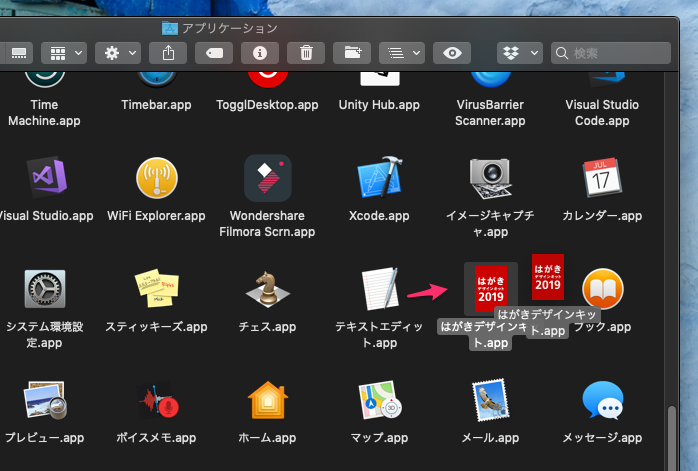Image resolution: width=698 pixels, height=471 pixels.
Task: Select the チェス.app knight icon
Action: pos(268,289)
